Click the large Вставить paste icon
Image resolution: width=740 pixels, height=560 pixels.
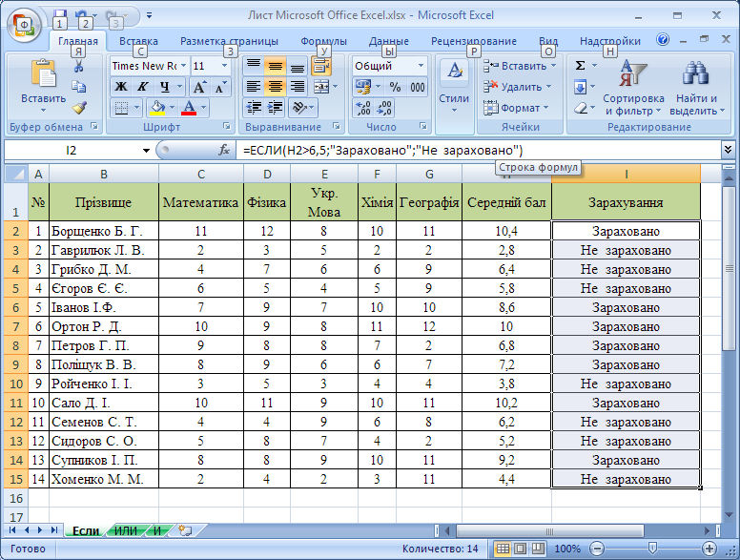tap(43, 74)
